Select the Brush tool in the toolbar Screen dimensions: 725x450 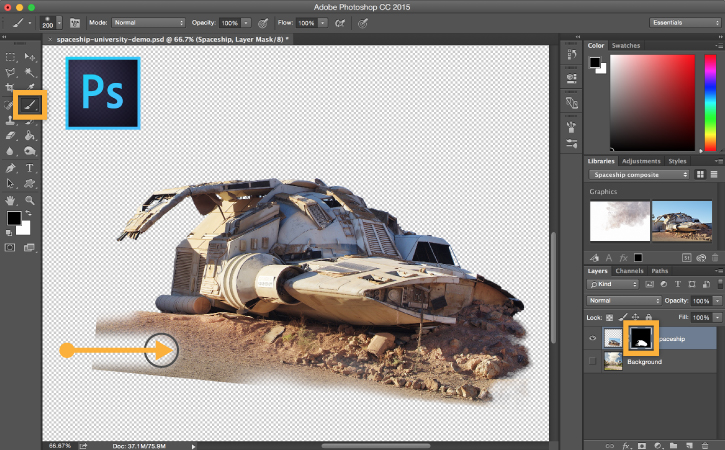29,104
